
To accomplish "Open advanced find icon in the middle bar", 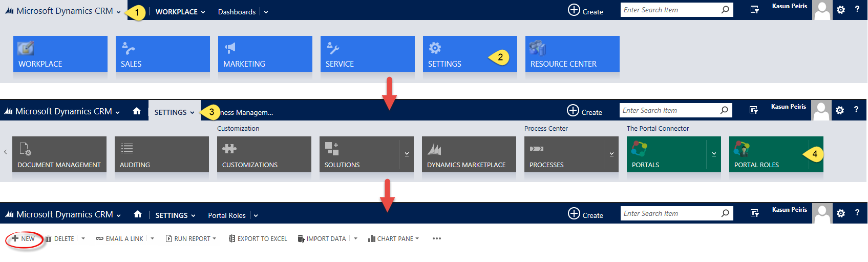I will (753, 110).
